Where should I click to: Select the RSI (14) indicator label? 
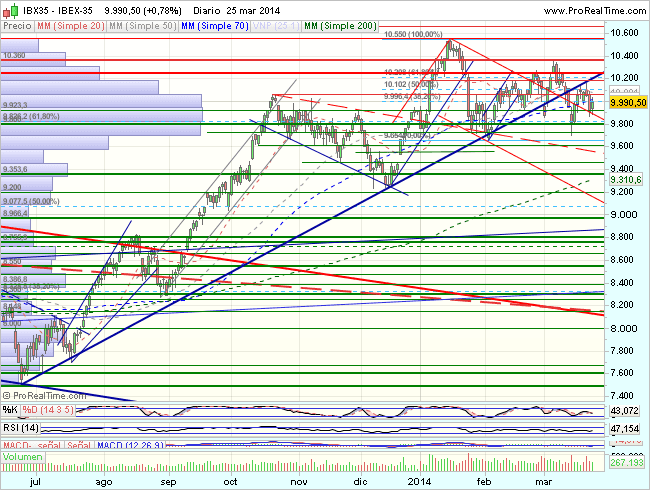(21, 428)
